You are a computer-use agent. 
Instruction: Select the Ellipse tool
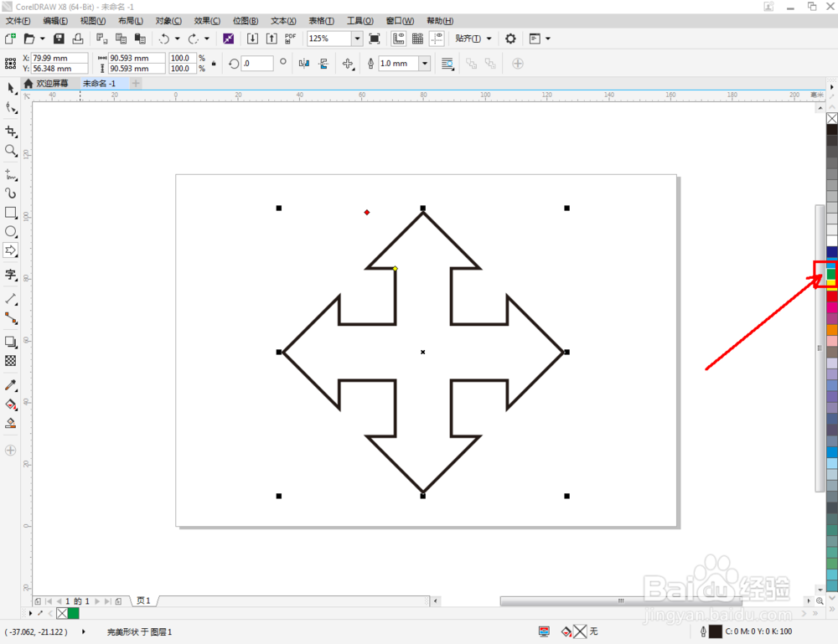11,231
